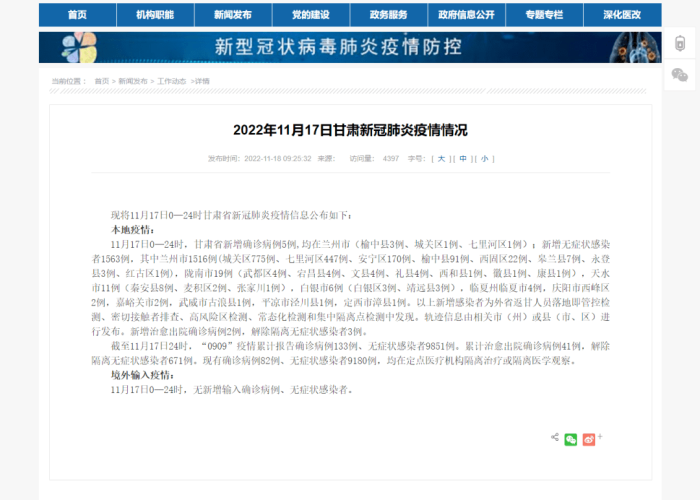Viewport: 700px width, 500px height.
Task: Click the WeChat icon in right sidebar
Action: [679, 75]
